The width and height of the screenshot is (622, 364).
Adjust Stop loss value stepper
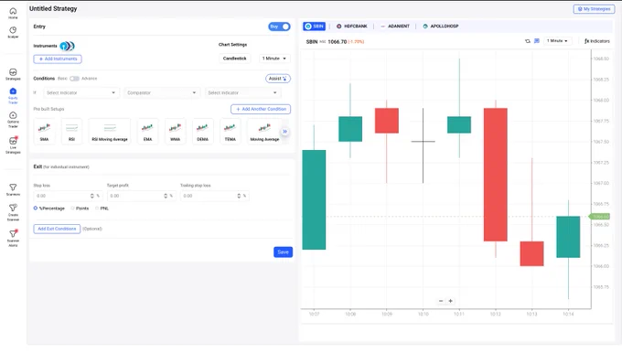click(x=92, y=196)
